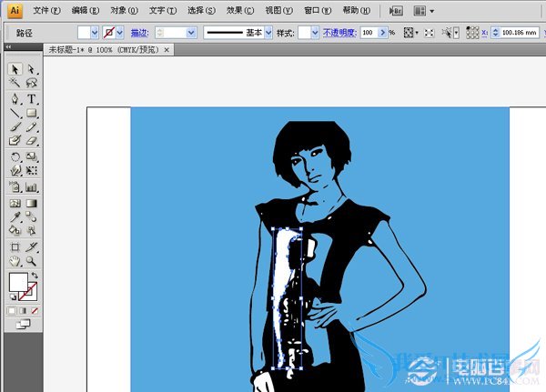The image size is (546, 392).
Task: Reset to default fill and stroke
Action: 13,297
